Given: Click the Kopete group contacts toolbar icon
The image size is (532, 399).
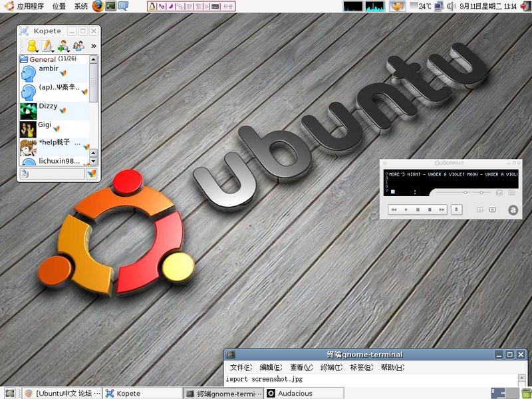Looking at the screenshot, I should coord(78,46).
